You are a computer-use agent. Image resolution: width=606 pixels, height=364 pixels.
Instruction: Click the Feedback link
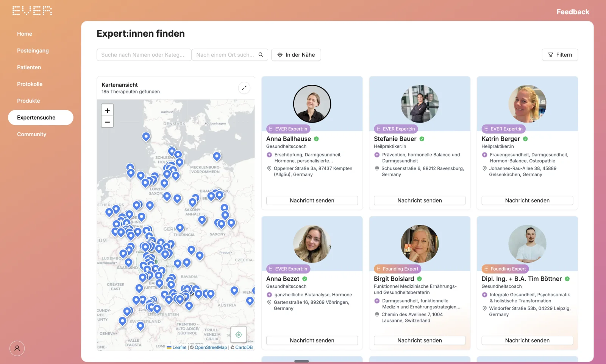point(573,12)
